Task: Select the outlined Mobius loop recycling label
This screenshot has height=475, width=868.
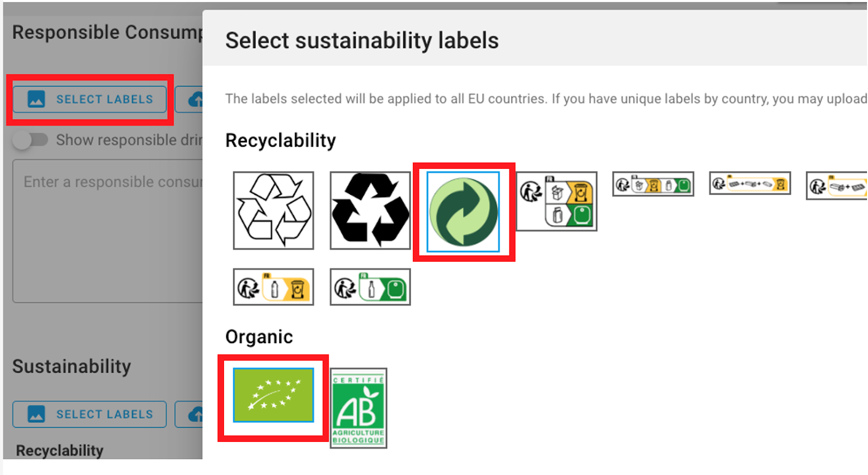Action: [273, 211]
